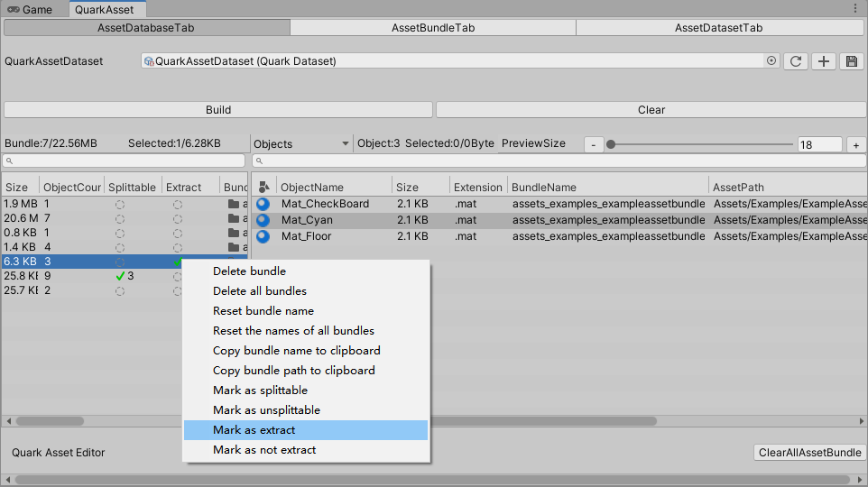Click the icon column header in objects table
The width and height of the screenshot is (868, 487).
[264, 187]
